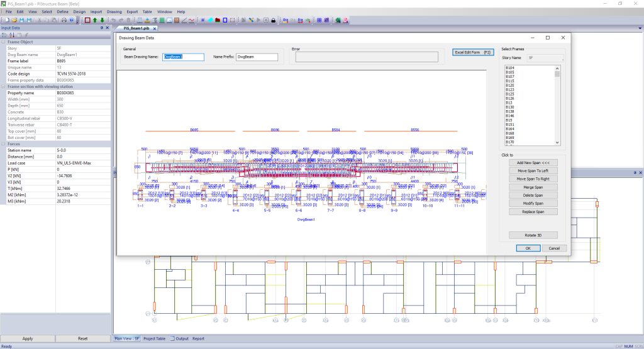Click the Rotate 3D button

pos(533,235)
